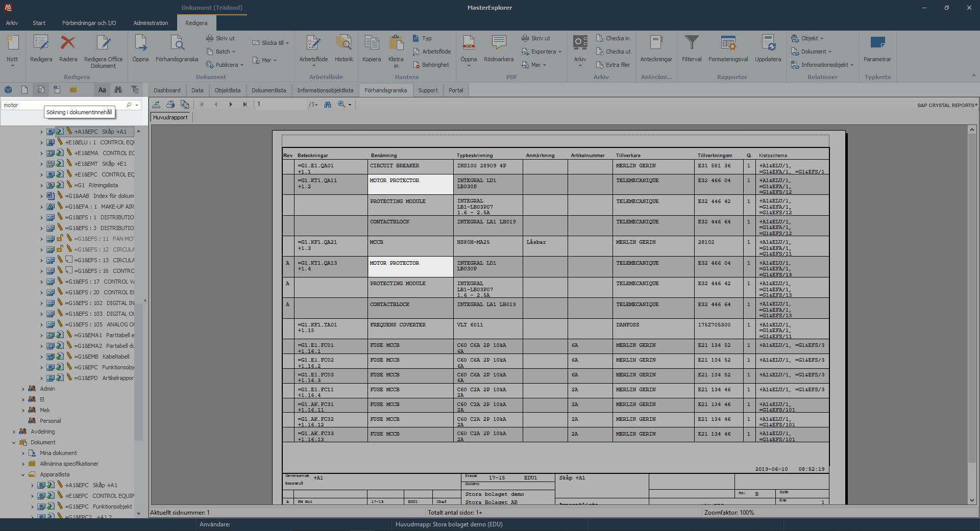This screenshot has height=531, width=980.
Task: Click the blue cube object icon in left toolbar
Action: pyautogui.click(x=8, y=90)
